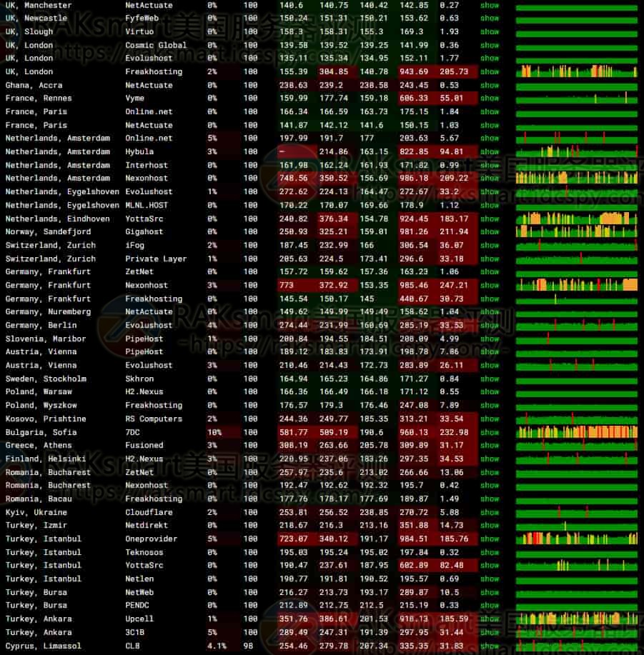This screenshot has width=644, height=655.
Task: Click the Netherlands, Eindhoven YottaSrc graph bar
Action: coord(576,219)
